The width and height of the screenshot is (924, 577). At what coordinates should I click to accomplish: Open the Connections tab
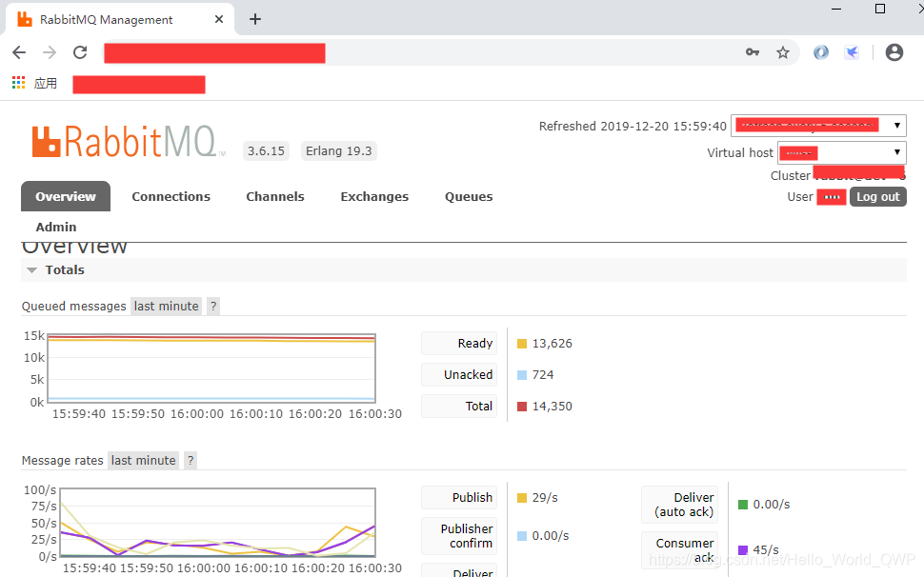point(171,197)
